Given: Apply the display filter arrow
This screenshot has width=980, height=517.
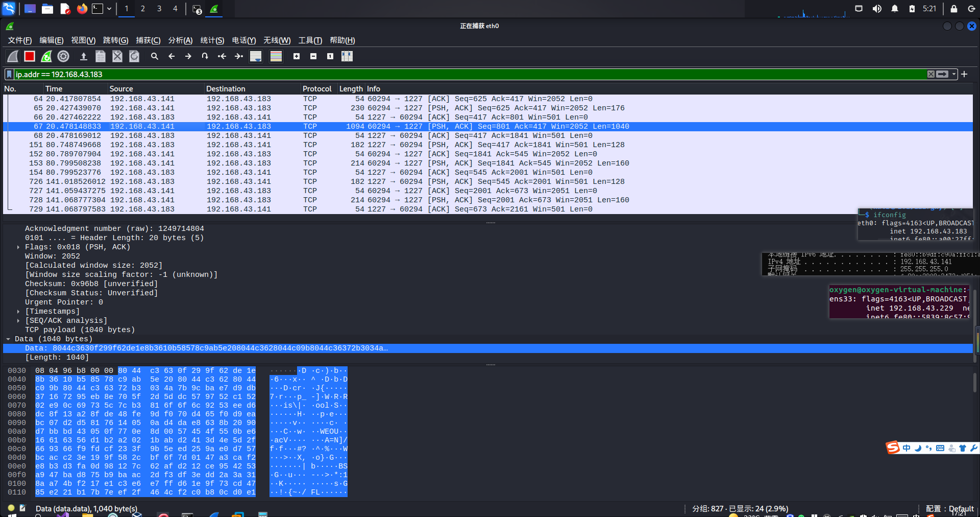Looking at the screenshot, I should tap(942, 74).
